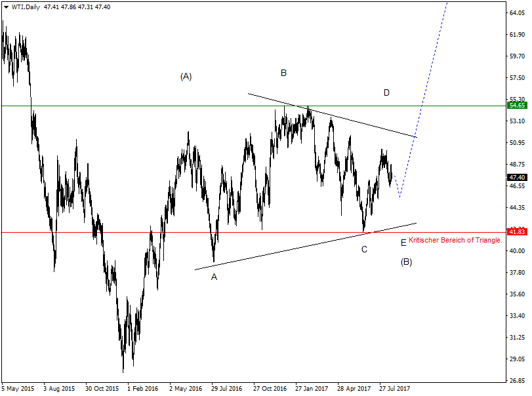Select the D annotation on the chart
Screen dimensions: 532x396
(x=386, y=94)
